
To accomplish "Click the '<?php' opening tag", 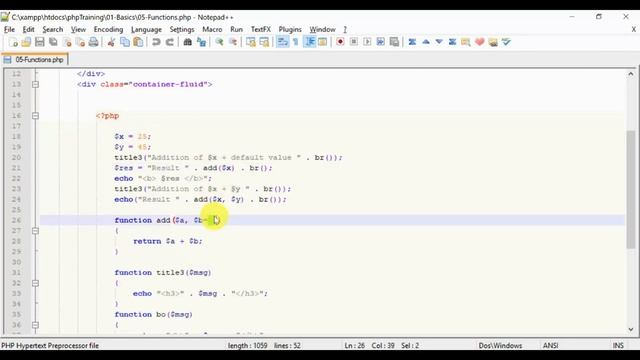I will tap(107, 116).
